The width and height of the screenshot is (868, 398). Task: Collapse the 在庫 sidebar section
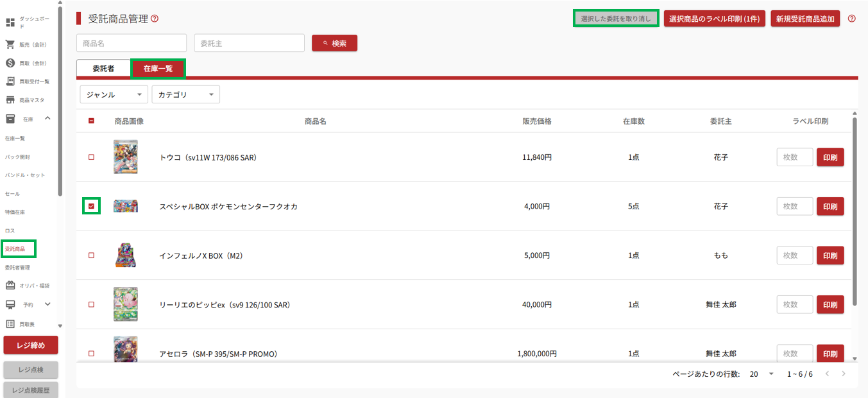click(47, 119)
